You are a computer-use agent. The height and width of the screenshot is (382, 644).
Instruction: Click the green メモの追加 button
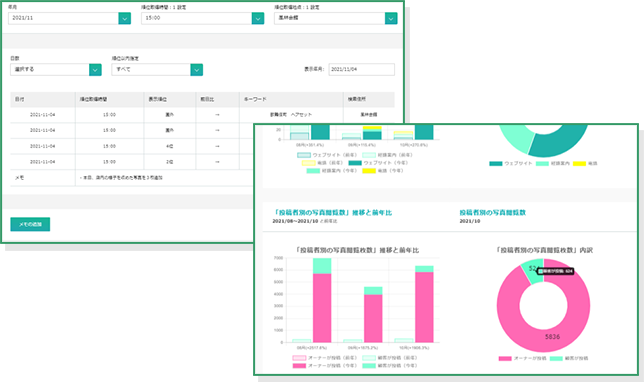coord(30,224)
